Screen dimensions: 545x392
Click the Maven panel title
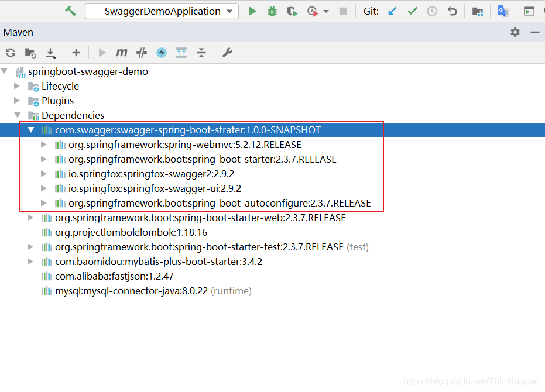[x=18, y=32]
